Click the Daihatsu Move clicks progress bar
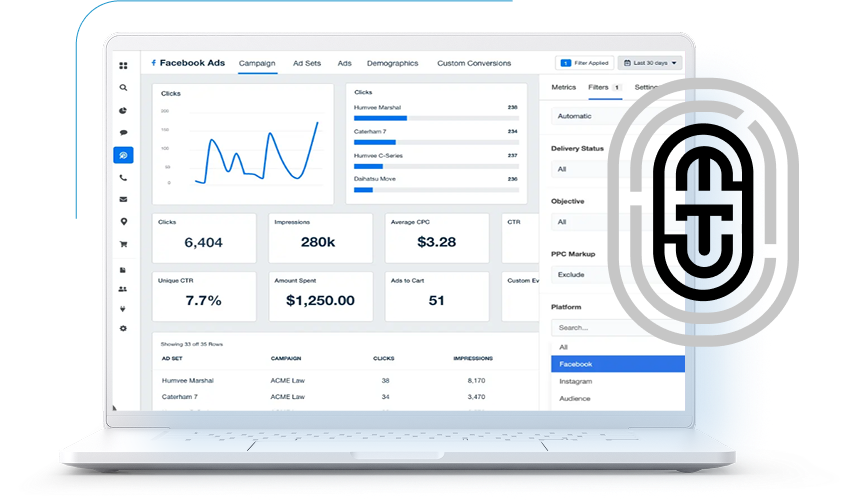This screenshot has width=862, height=500. point(436,190)
